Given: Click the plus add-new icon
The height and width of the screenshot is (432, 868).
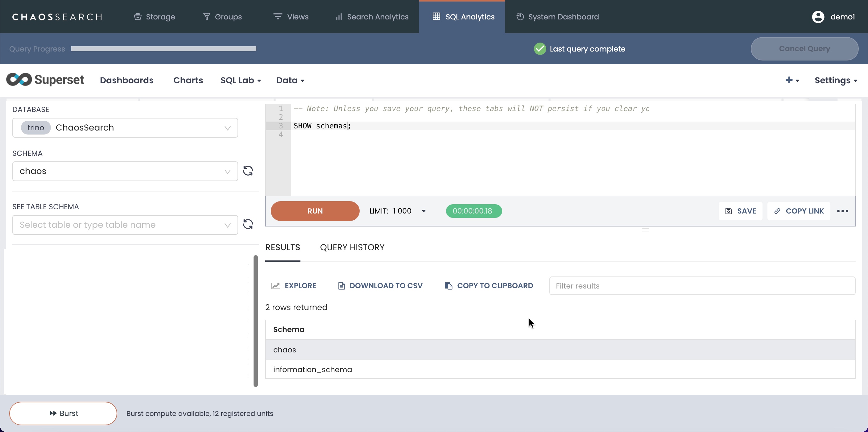Looking at the screenshot, I should (x=789, y=80).
